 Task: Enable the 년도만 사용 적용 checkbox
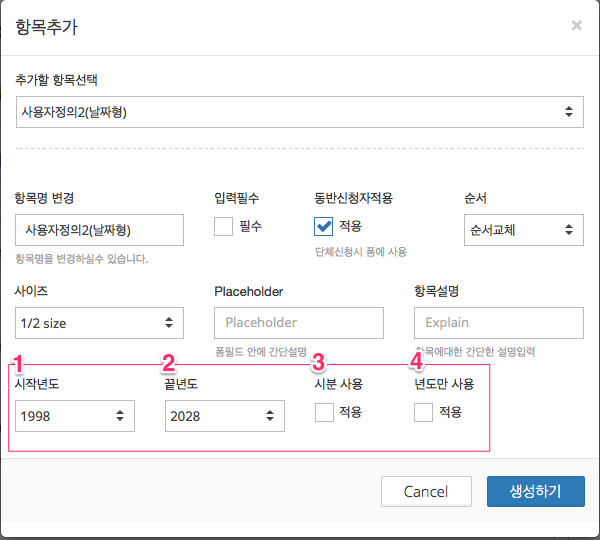423,413
